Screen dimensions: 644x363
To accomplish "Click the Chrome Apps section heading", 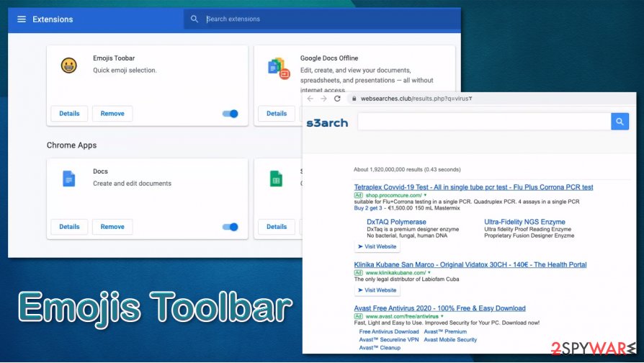I will pyautogui.click(x=71, y=145).
